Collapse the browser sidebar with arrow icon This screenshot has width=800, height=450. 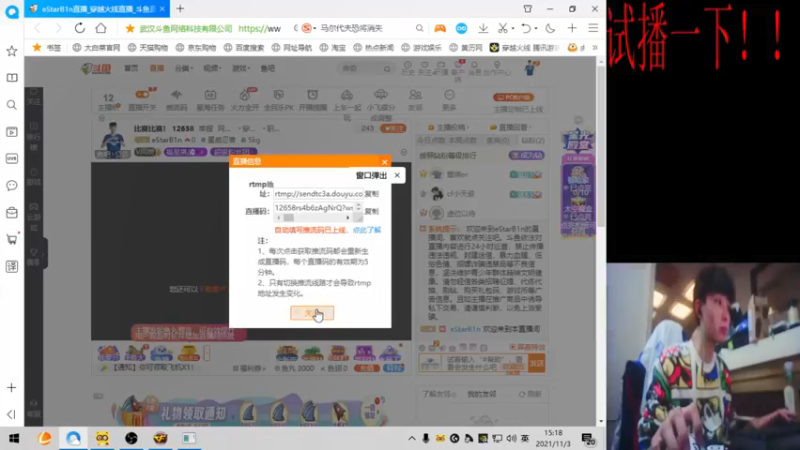point(12,414)
